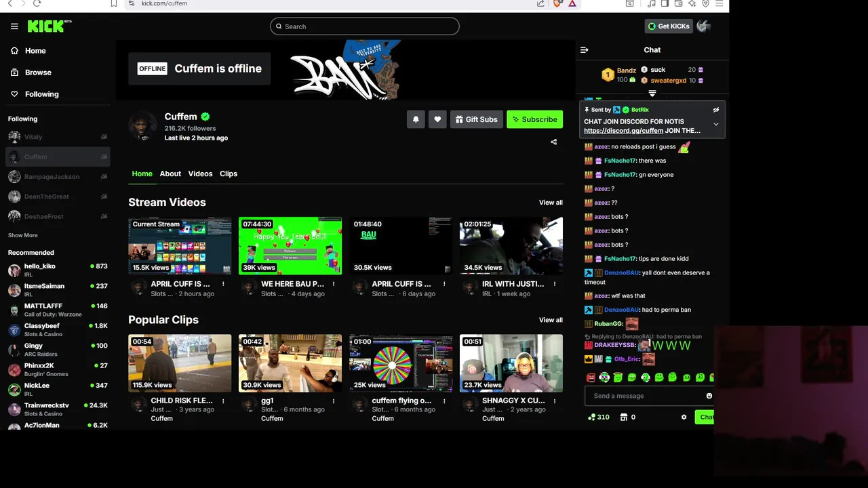Toggle notification mute icon beside DeenTheGreat

pyautogui.click(x=104, y=197)
